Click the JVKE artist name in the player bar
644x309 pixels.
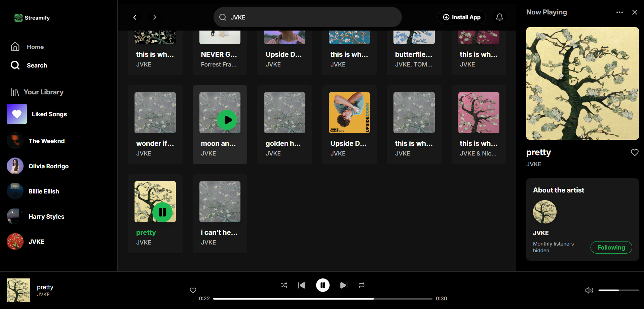point(43,295)
